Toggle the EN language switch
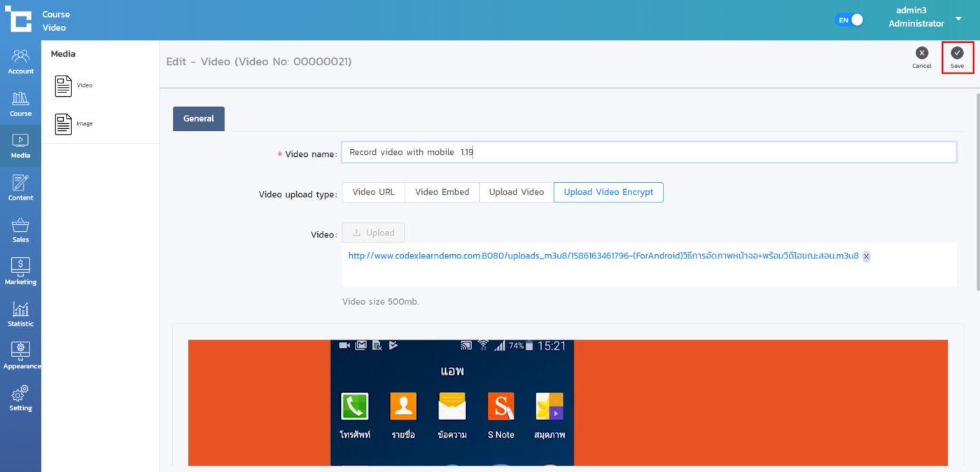980x472 pixels. (849, 20)
